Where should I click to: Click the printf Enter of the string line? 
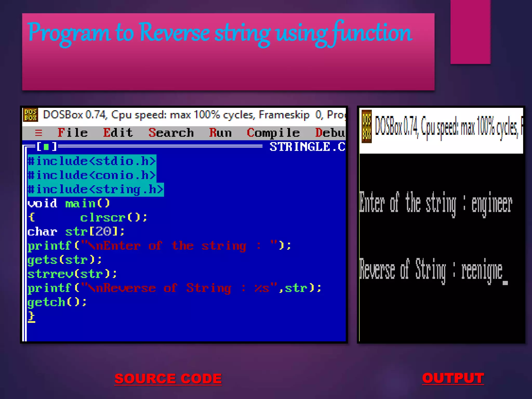pyautogui.click(x=159, y=246)
